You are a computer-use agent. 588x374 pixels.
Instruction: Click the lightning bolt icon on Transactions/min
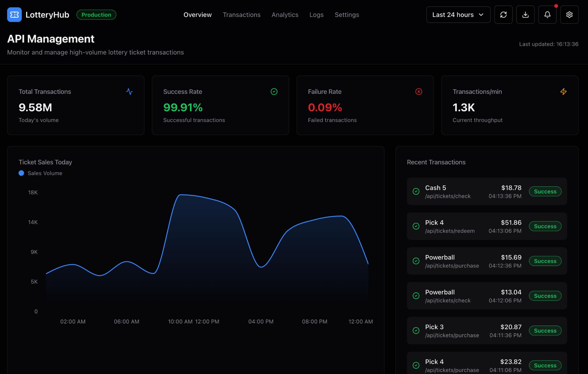pyautogui.click(x=563, y=92)
